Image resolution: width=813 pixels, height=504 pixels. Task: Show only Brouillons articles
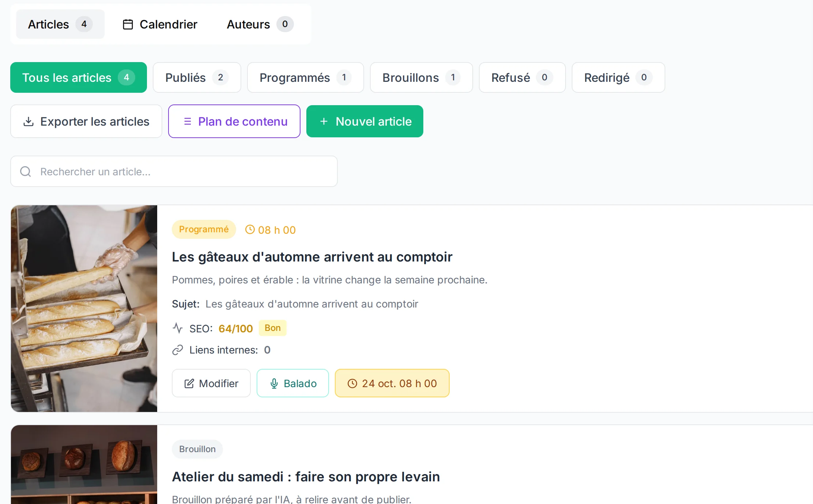point(421,77)
